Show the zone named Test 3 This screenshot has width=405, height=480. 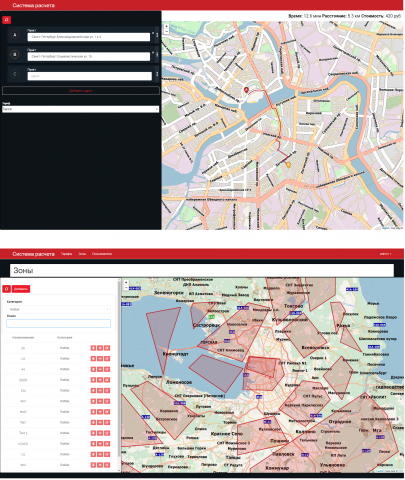coord(100,433)
